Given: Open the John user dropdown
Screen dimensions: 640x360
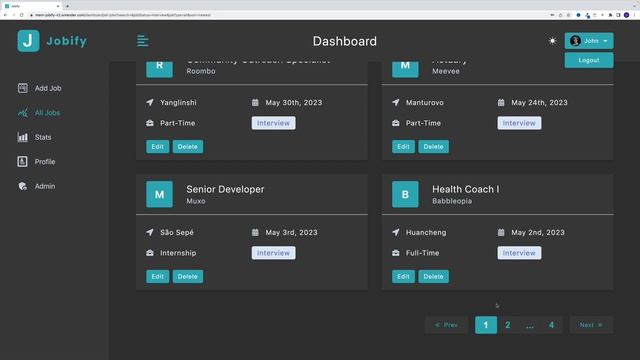Looking at the screenshot, I should click(589, 41).
